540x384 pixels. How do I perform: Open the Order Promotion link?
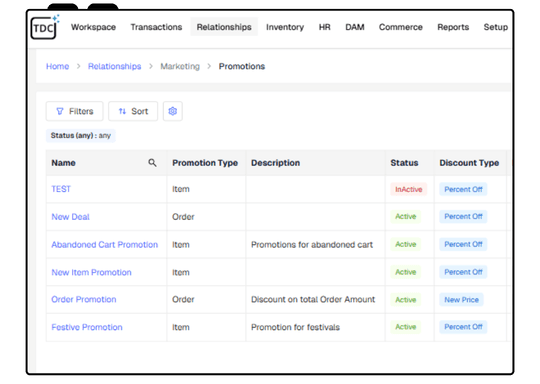[x=84, y=300]
